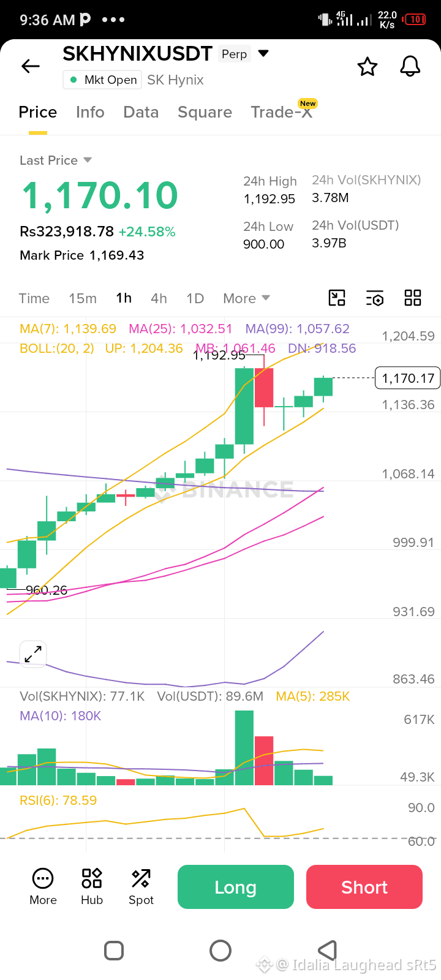
Task: Tap the volume MA(10) label
Action: click(x=61, y=716)
